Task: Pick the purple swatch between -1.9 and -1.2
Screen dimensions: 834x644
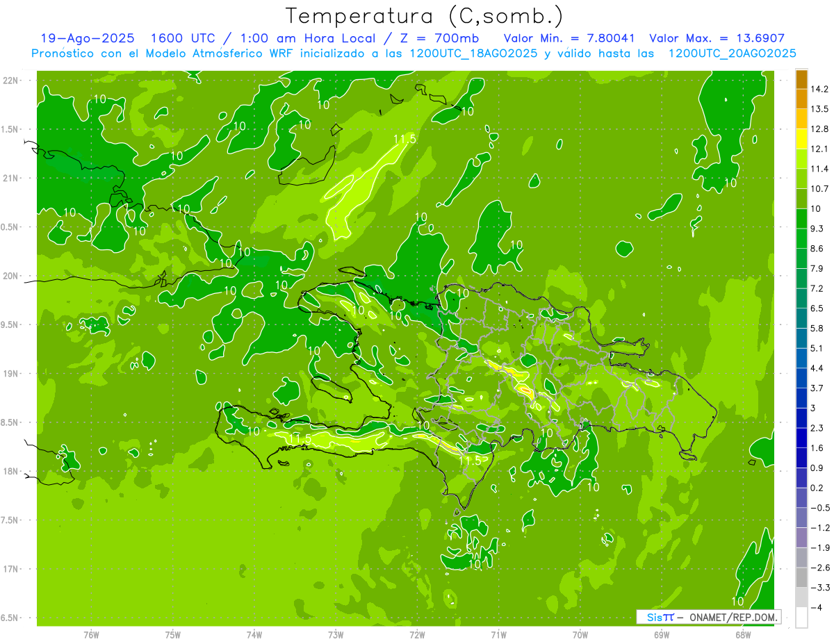Action: [x=801, y=537]
